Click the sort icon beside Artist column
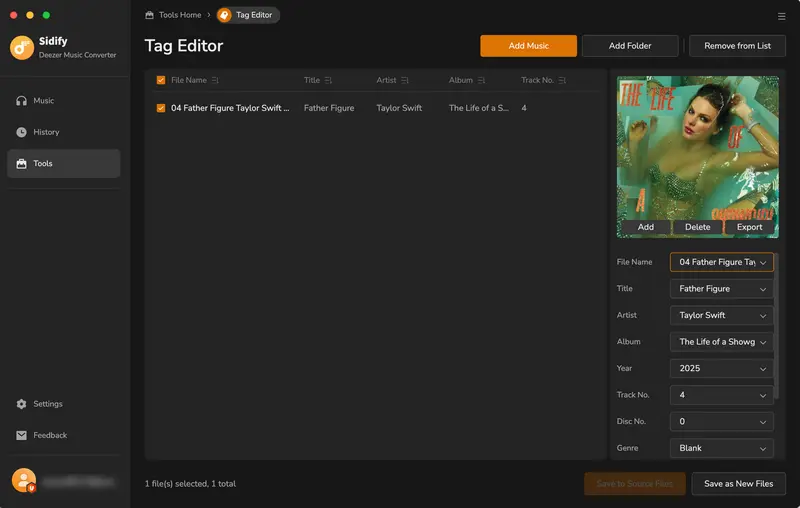The width and height of the screenshot is (800, 508). (x=405, y=80)
